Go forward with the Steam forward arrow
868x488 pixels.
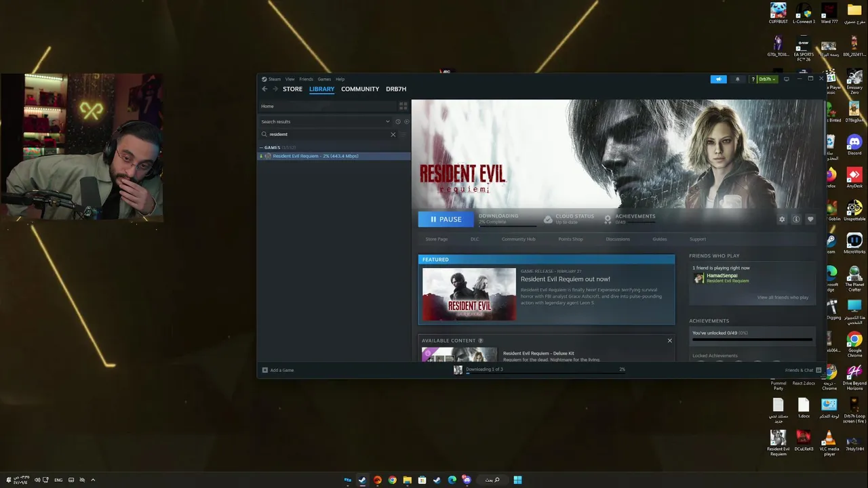275,89
